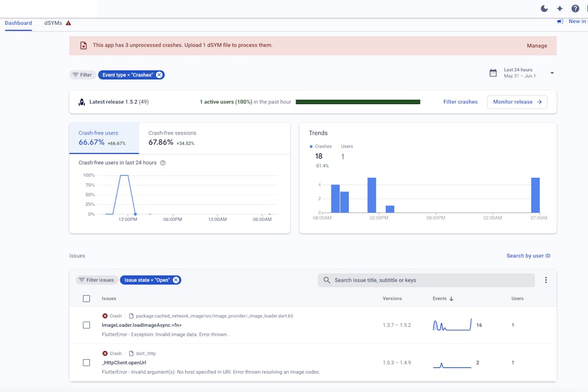Image resolution: width=588 pixels, height=392 pixels.
Task: Click the crash-free users info help icon
Action: click(x=163, y=163)
